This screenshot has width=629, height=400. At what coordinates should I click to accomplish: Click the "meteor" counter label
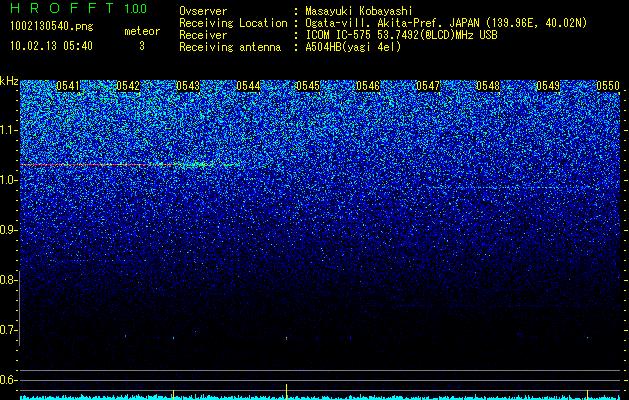coord(142,31)
